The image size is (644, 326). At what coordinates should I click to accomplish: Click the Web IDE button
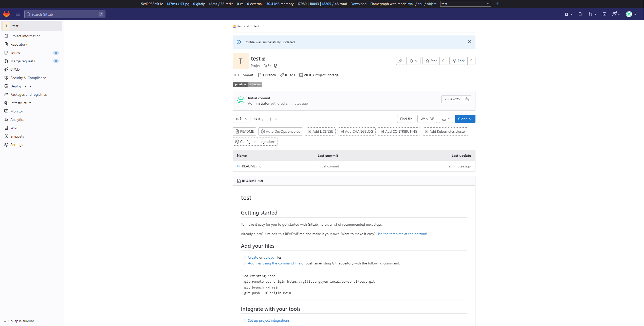(427, 119)
